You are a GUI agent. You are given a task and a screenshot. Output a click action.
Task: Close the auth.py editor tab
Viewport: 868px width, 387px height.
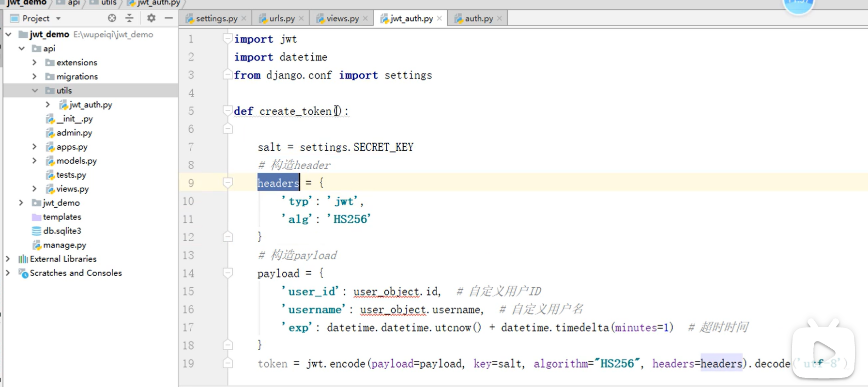pyautogui.click(x=500, y=18)
